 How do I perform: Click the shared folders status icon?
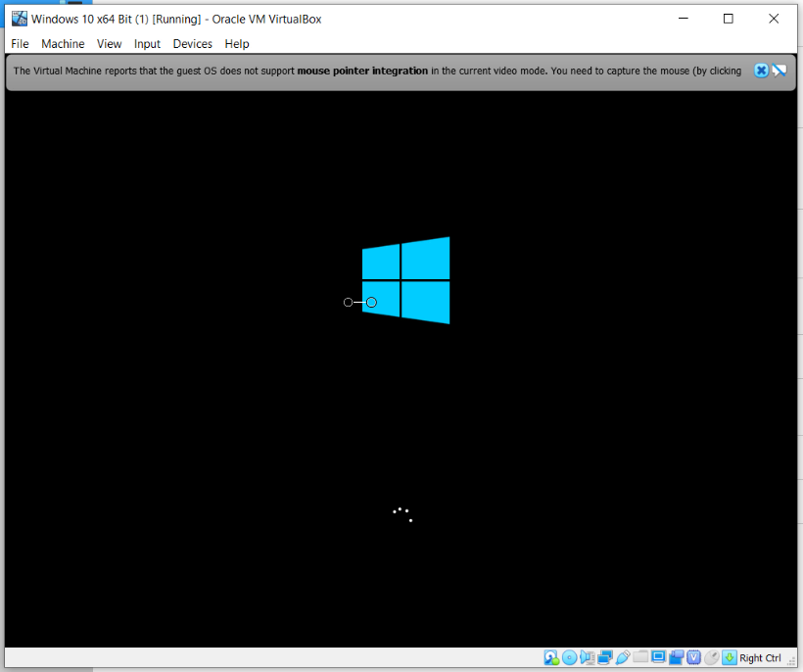tap(640, 656)
